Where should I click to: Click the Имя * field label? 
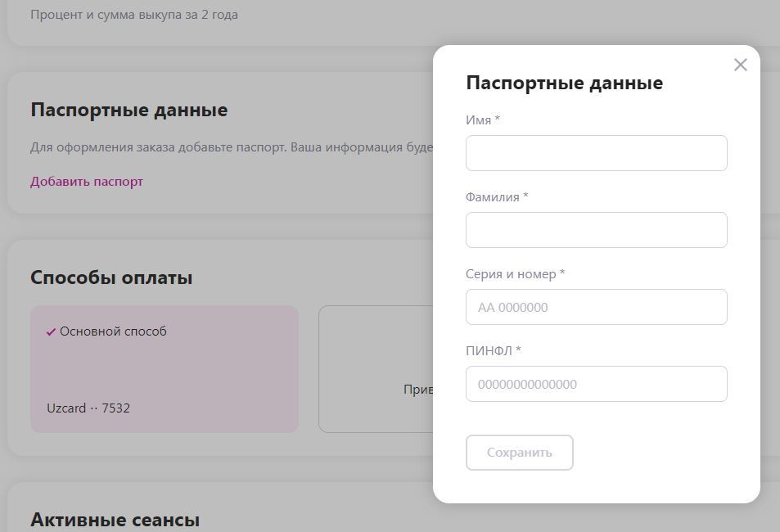[x=482, y=120]
